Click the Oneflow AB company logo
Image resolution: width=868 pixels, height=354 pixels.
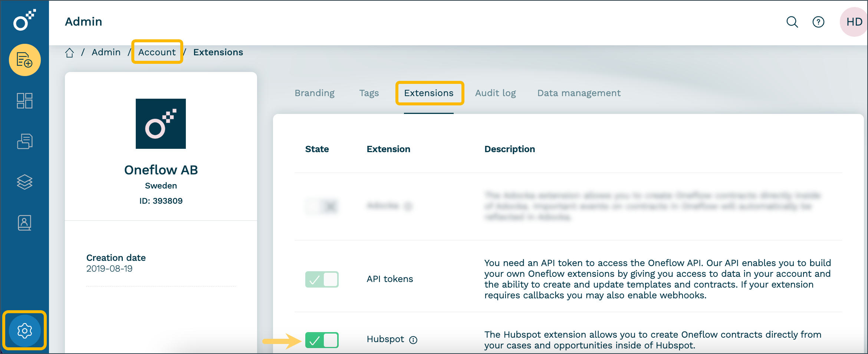pos(161,124)
